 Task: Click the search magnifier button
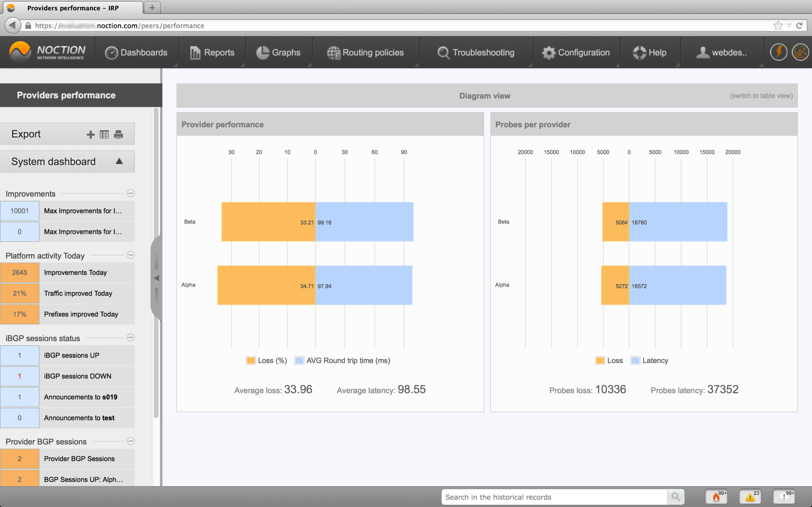pos(675,497)
